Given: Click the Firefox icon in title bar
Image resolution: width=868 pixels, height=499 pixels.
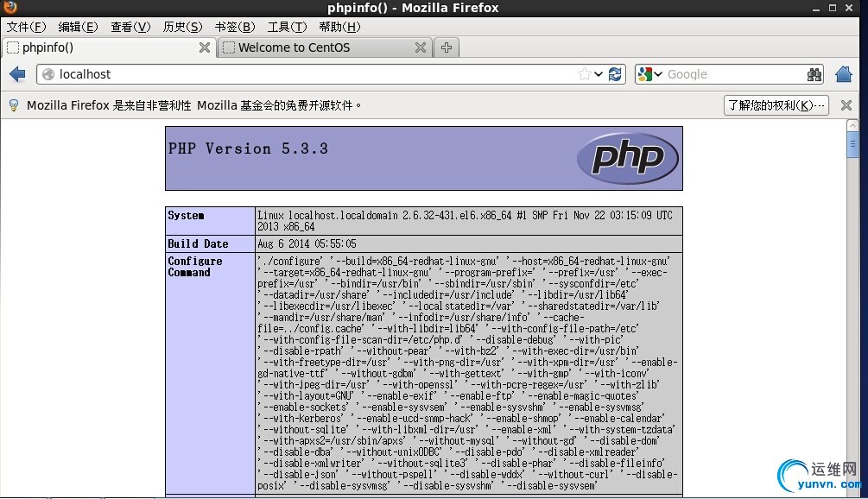Looking at the screenshot, I should 10,7.
